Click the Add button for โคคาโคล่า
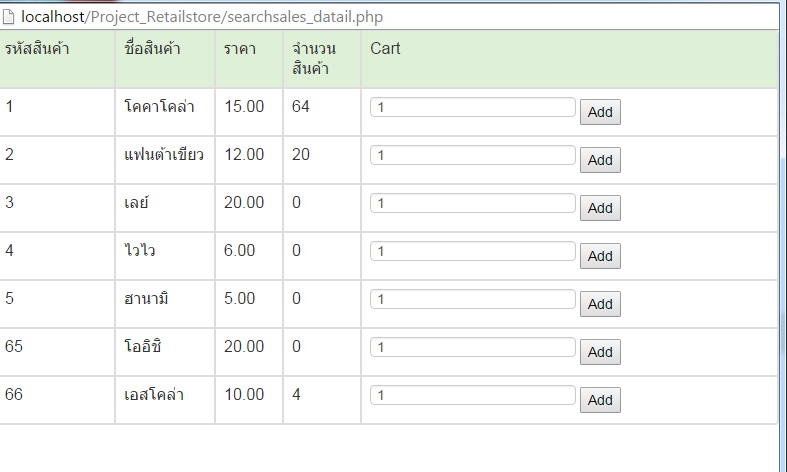This screenshot has width=787, height=472. coord(600,112)
